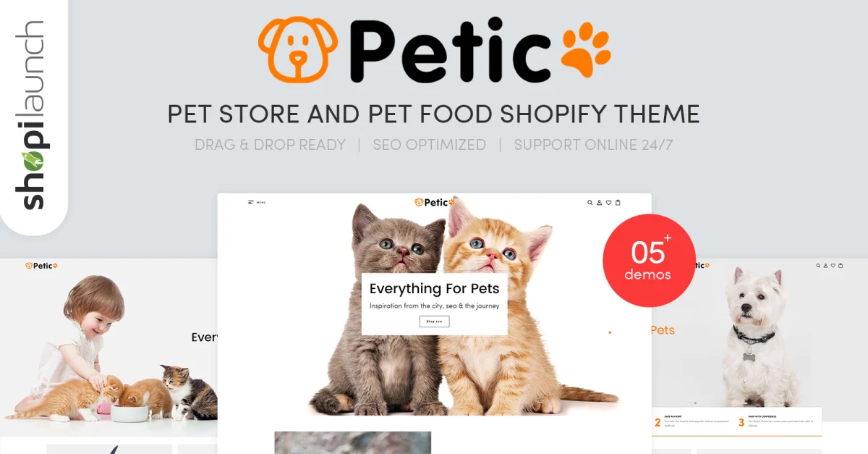
Task: Click search icon in the center demo header
Action: tap(590, 203)
